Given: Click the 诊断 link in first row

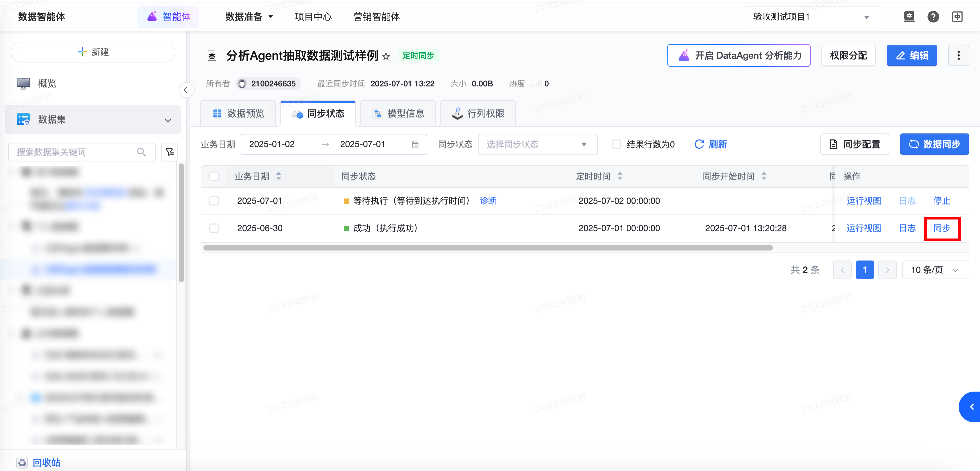Looking at the screenshot, I should [488, 201].
